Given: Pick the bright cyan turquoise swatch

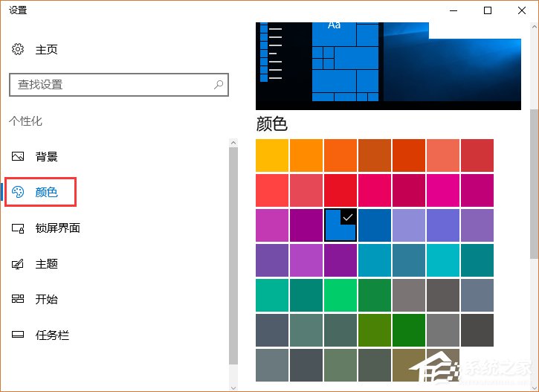Looking at the screenshot, I should pos(443,260).
